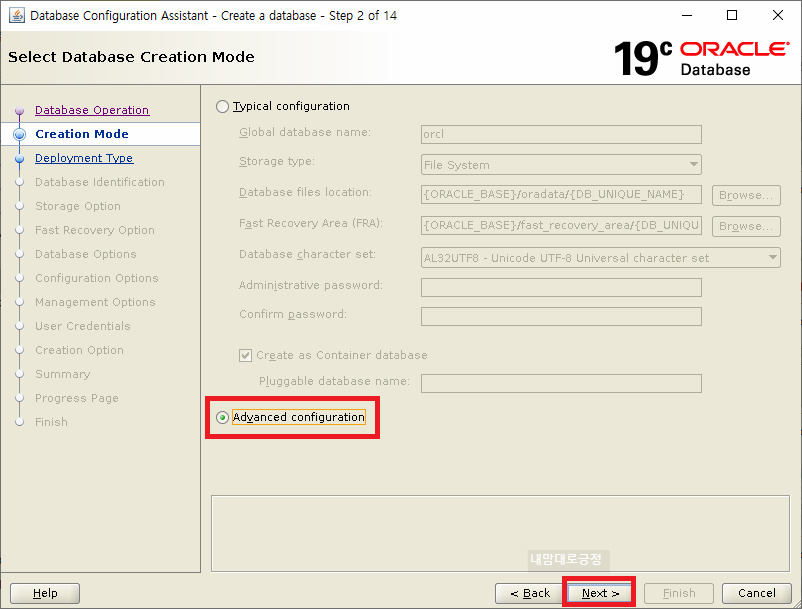Open the Storage type dropdown

(561, 165)
